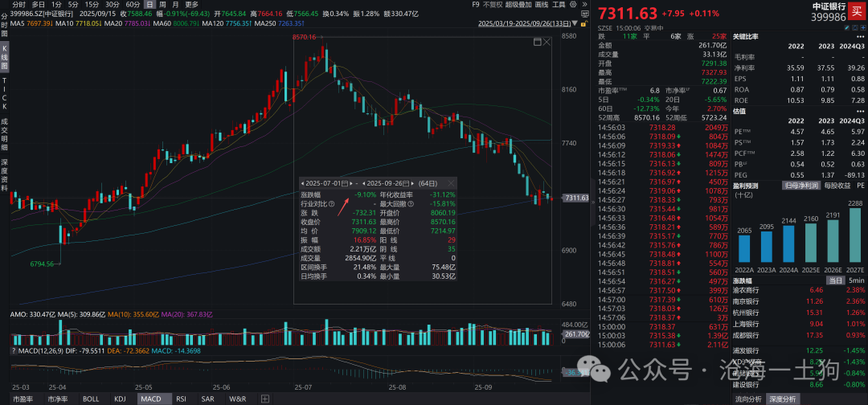Step the start date forward with right arrow
This screenshot has width=868, height=405.
[351, 183]
